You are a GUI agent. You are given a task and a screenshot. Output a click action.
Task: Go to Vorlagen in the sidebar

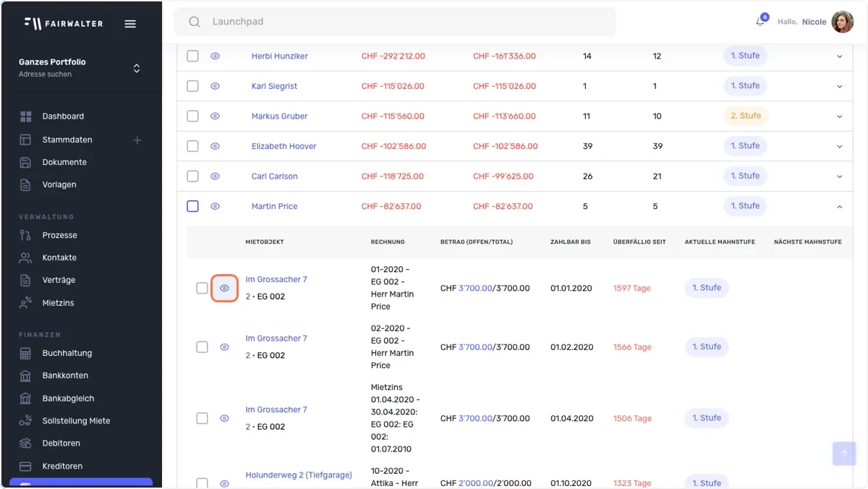tap(59, 184)
